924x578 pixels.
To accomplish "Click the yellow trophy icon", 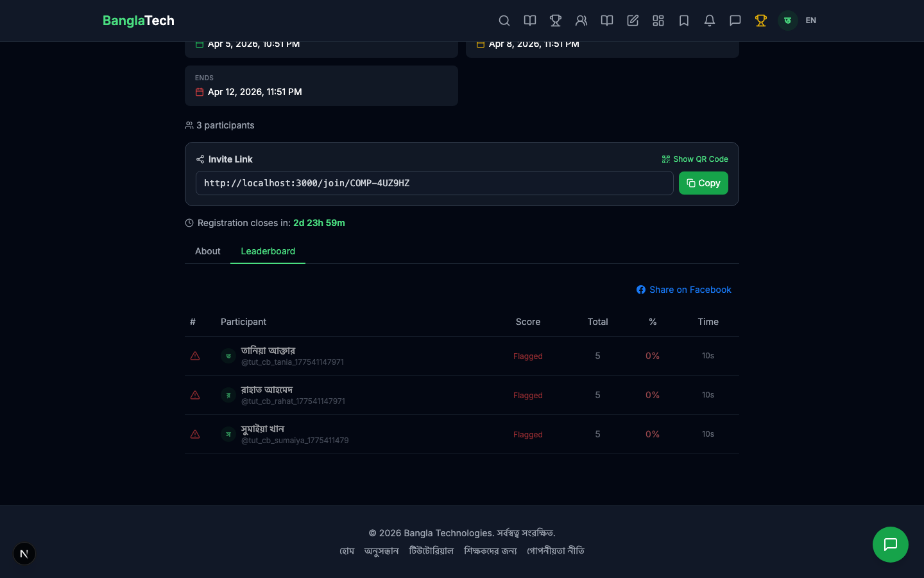I will [x=761, y=21].
